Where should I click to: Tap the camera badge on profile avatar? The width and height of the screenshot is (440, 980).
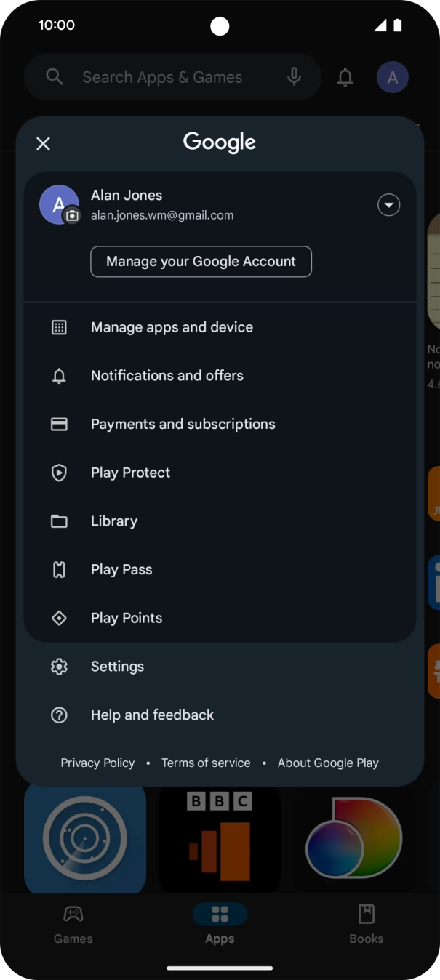[x=72, y=216]
